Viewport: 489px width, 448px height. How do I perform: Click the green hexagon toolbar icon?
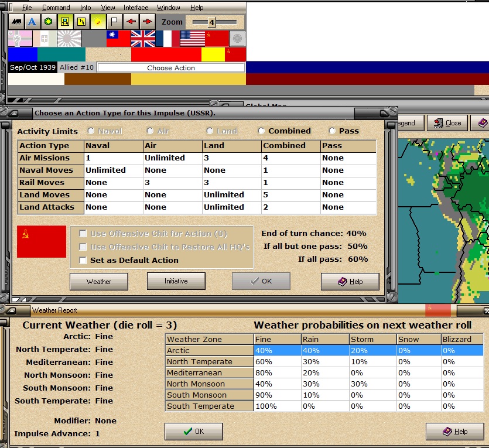click(49, 22)
